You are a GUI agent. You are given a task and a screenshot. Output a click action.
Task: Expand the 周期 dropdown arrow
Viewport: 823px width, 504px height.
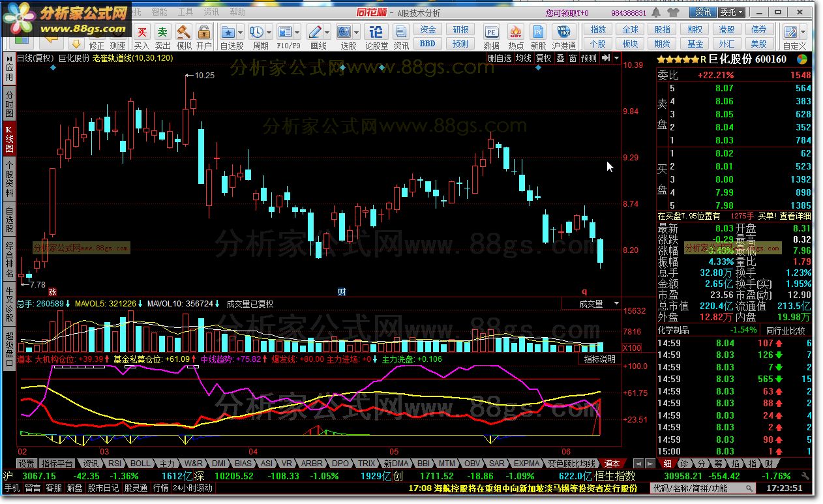(269, 32)
